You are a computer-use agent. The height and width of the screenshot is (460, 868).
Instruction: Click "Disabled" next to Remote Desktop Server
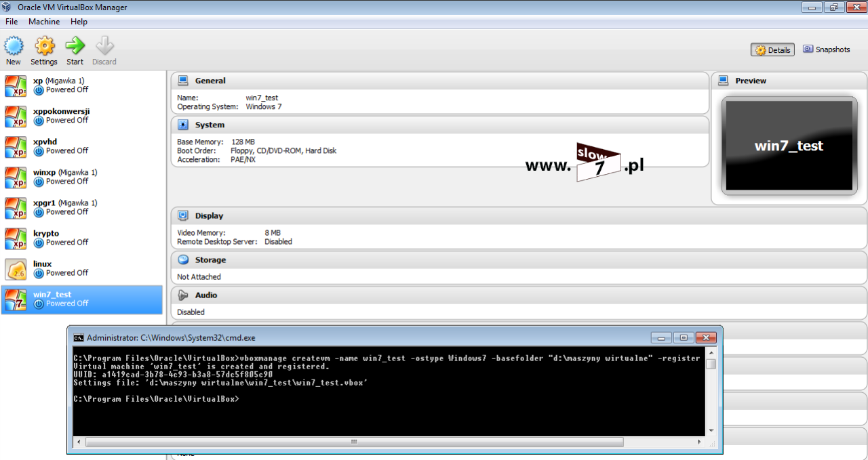pos(278,241)
